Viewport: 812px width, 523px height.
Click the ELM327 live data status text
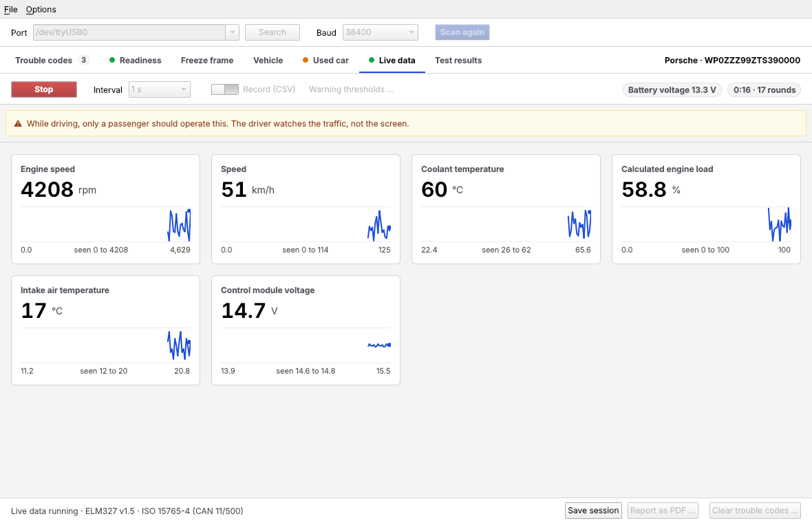127,511
